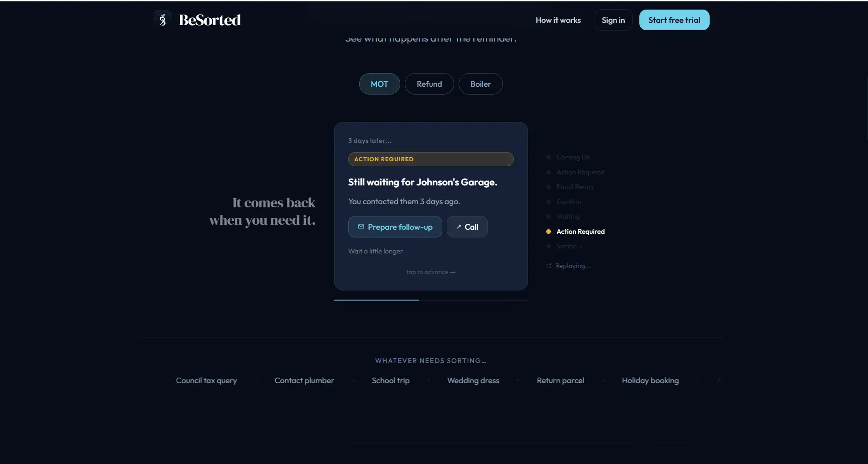Click the ACTION REQUIRED badge
This screenshot has width=868, height=464.
click(x=431, y=159)
